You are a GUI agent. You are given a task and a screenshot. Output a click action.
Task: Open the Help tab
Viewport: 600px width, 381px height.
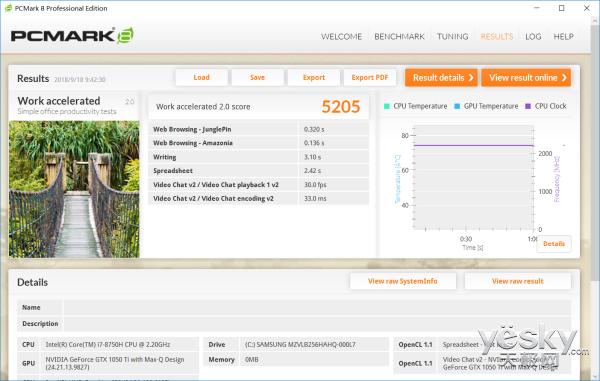tap(563, 36)
